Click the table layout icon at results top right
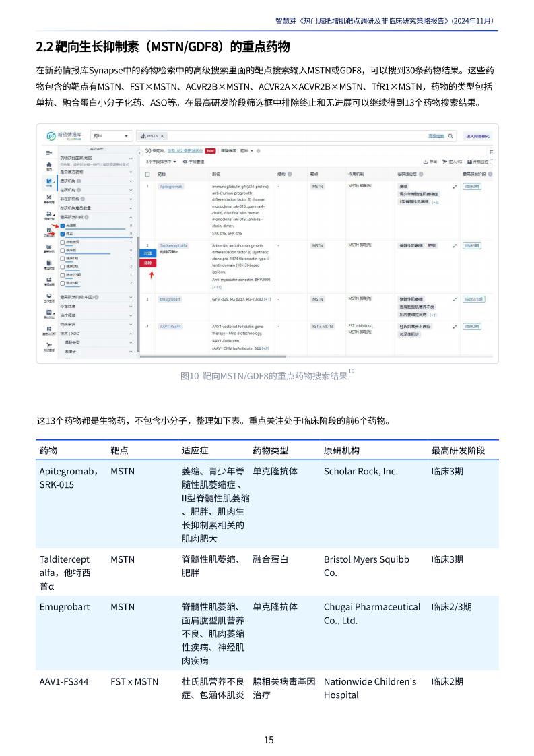534x756 pixels. [x=491, y=152]
